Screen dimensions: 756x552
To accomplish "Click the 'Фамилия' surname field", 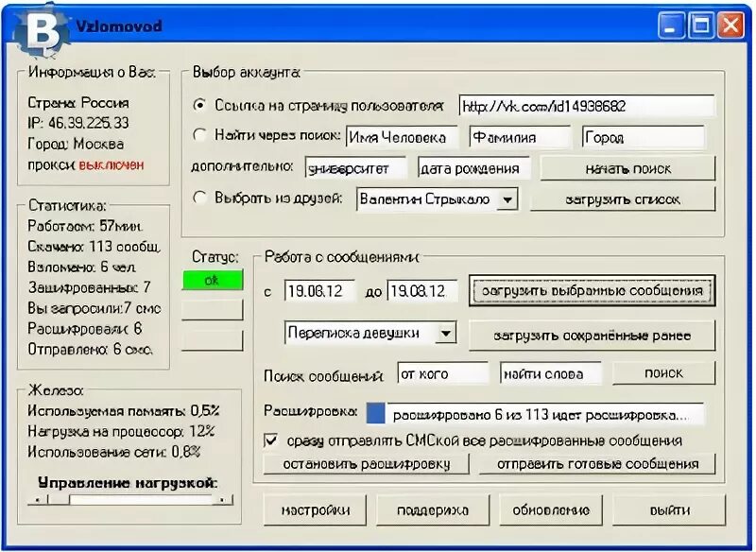I will (x=520, y=137).
